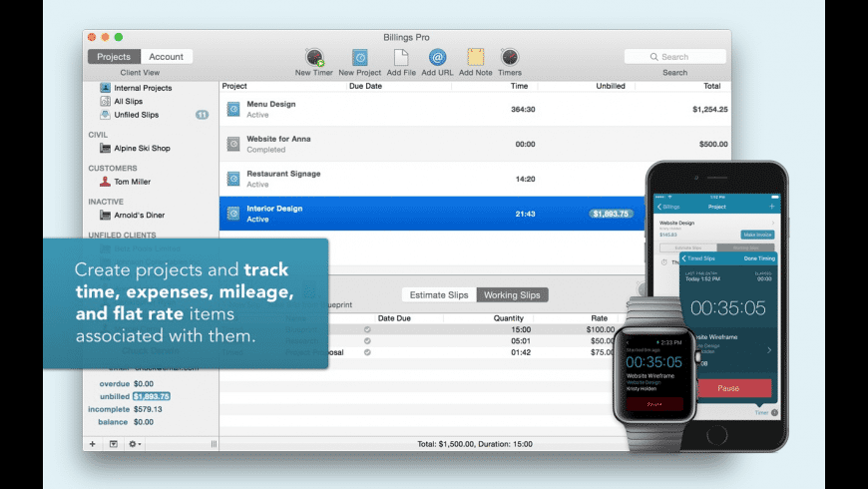
Task: Switch to the Projects tab
Action: point(114,57)
